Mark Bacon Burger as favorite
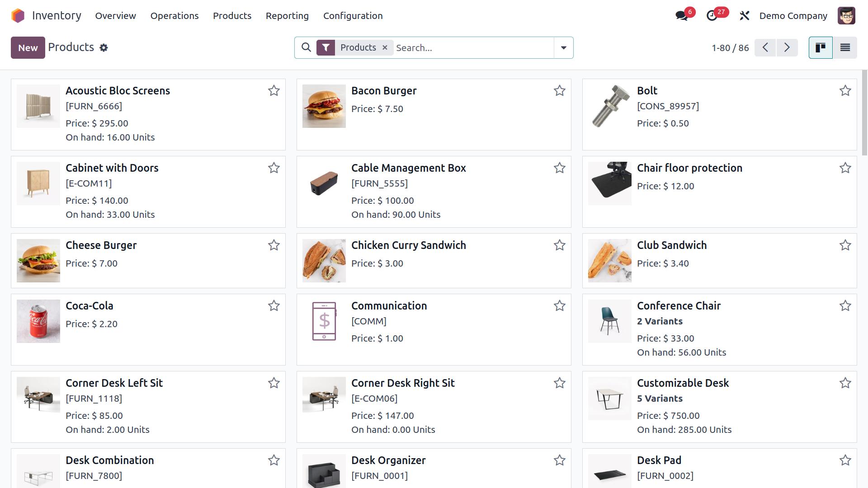 click(x=560, y=91)
